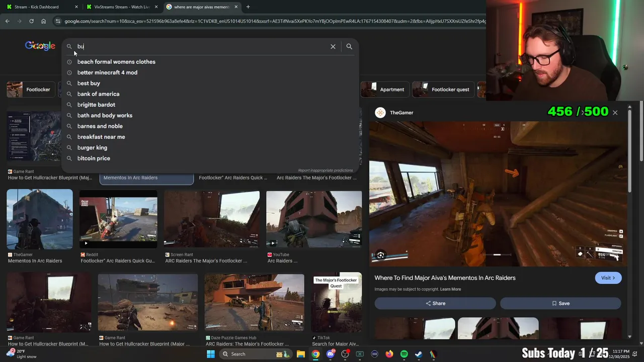Open the rainbow-striped app icon on taskbar
Viewport: 644px width, 362px height.
tap(433, 354)
